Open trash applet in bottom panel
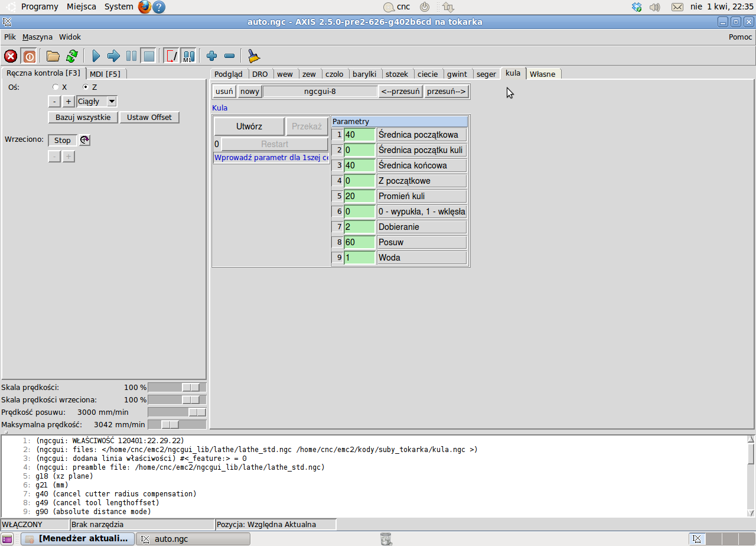756x546 pixels. coord(386,538)
